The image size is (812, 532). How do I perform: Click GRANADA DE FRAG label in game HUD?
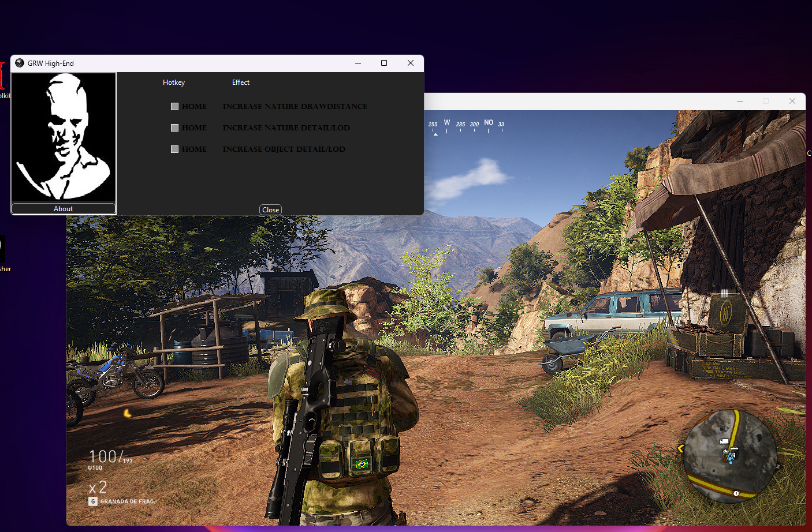127,501
